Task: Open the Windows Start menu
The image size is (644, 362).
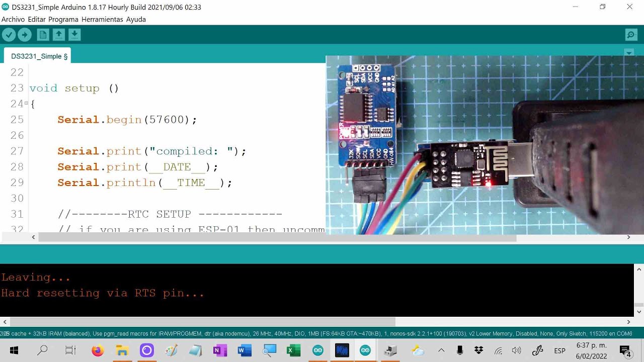Action: [x=14, y=350]
